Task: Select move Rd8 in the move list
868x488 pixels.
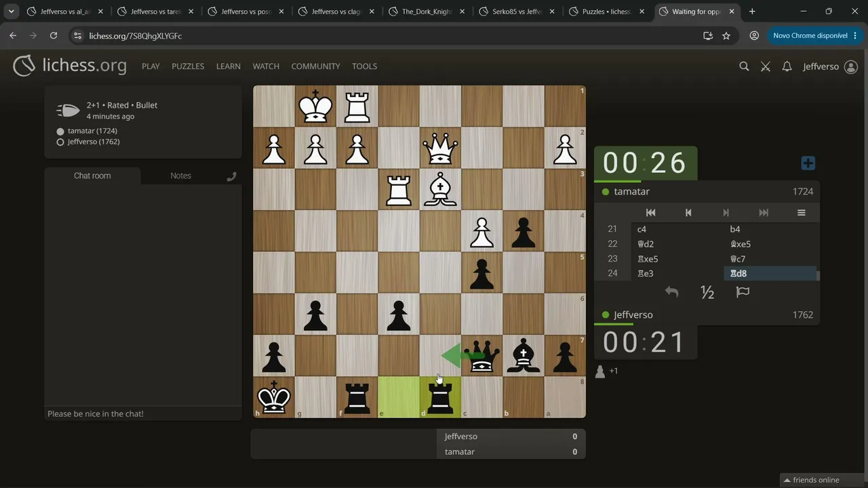Action: click(770, 274)
